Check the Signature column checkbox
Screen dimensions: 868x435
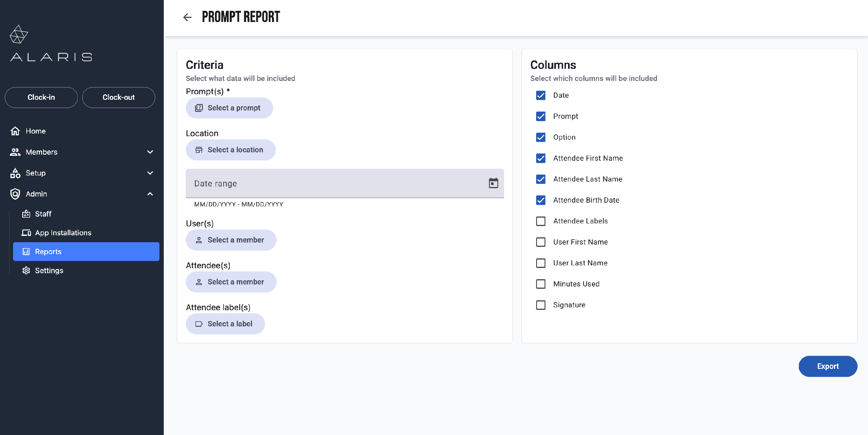point(540,305)
